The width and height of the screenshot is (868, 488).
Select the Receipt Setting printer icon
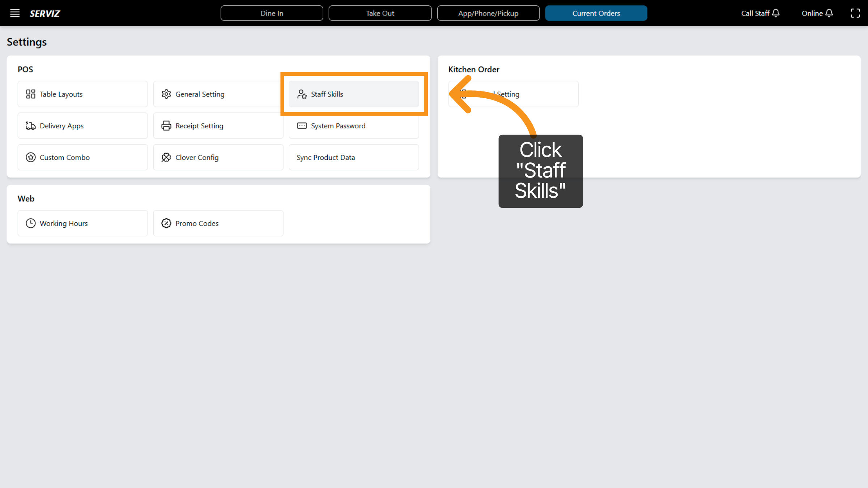[x=166, y=125]
